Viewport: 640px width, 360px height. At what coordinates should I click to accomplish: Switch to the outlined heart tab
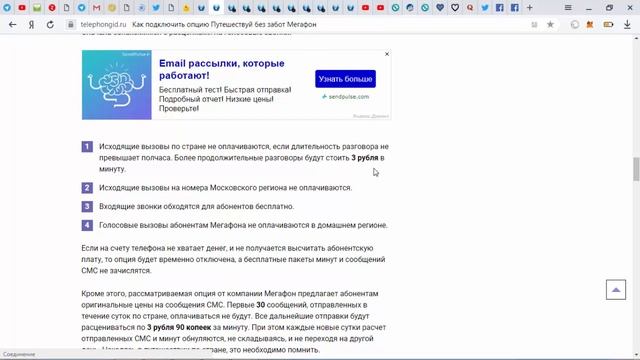[455, 7]
